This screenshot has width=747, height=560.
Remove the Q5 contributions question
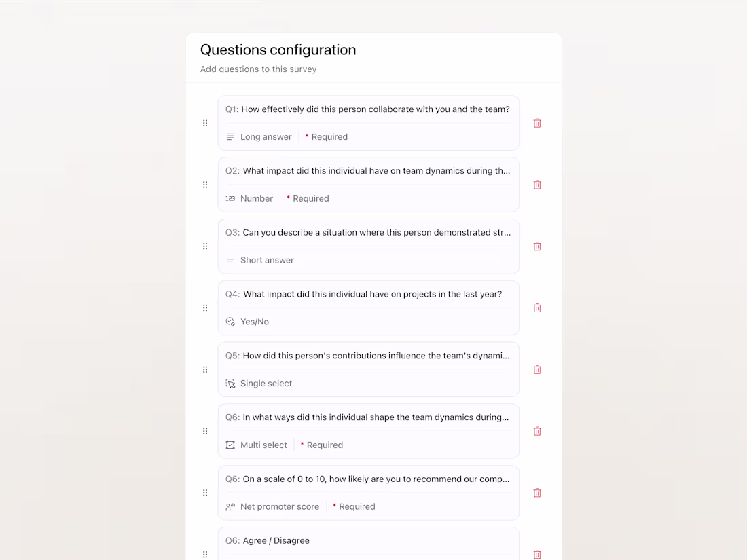point(537,369)
